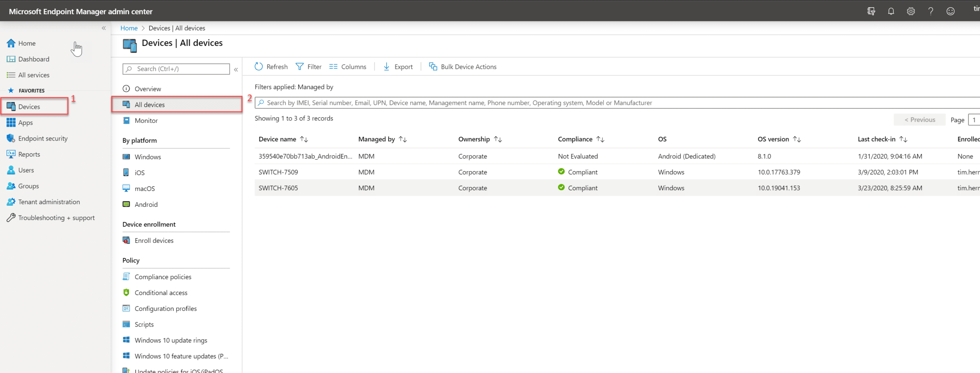The width and height of the screenshot is (980, 373).
Task: Sort by OS version column
Action: (779, 139)
